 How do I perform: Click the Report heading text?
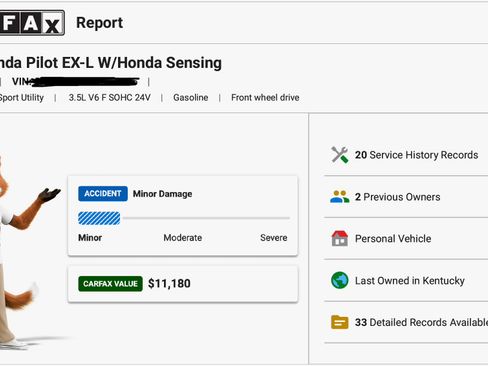(99, 23)
